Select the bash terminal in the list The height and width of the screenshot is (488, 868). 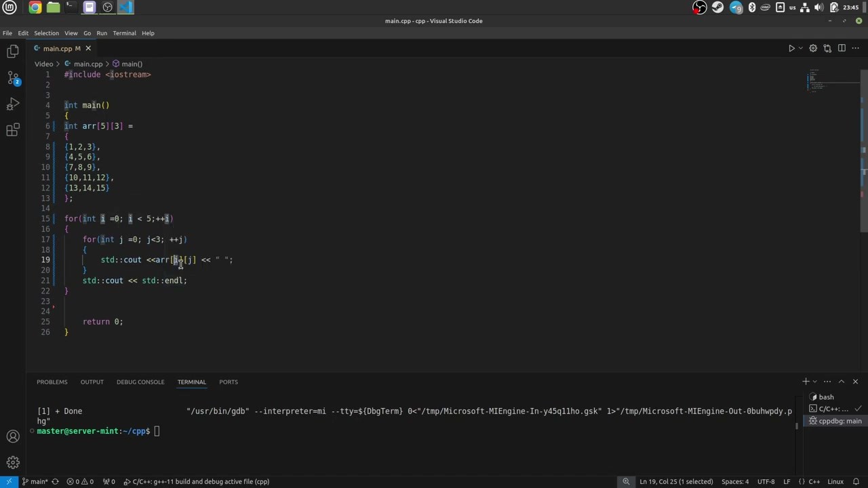coord(826,397)
